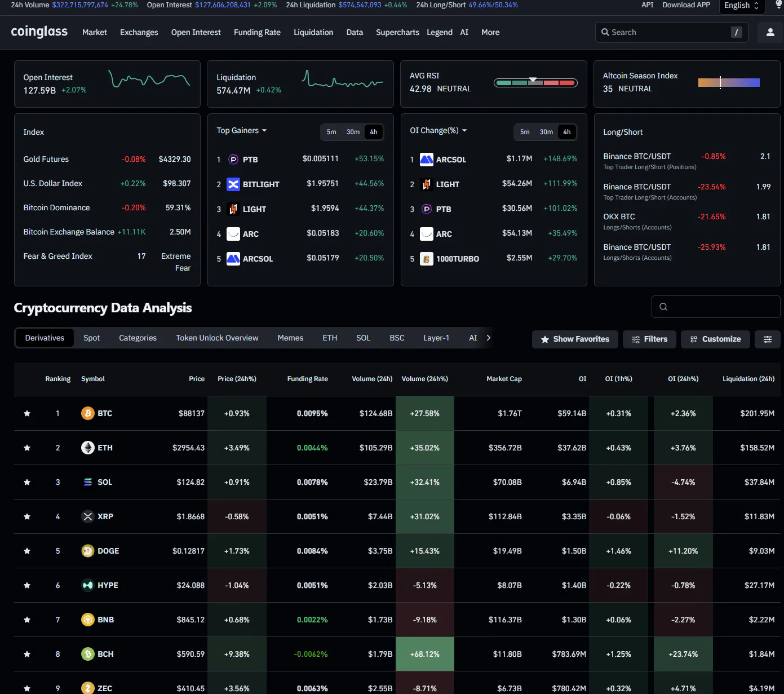Open the table layout menu icon
Viewport: 784px width, 694px height.
click(x=768, y=339)
